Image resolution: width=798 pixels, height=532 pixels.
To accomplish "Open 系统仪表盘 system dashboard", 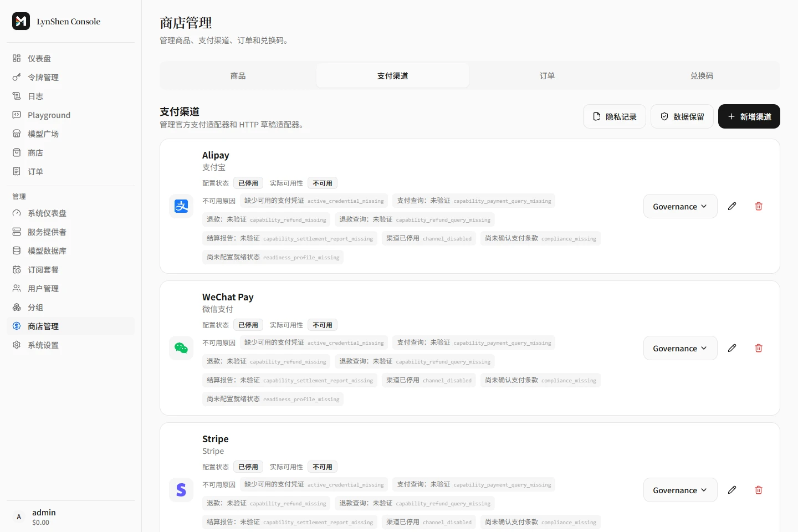I will point(70,213).
